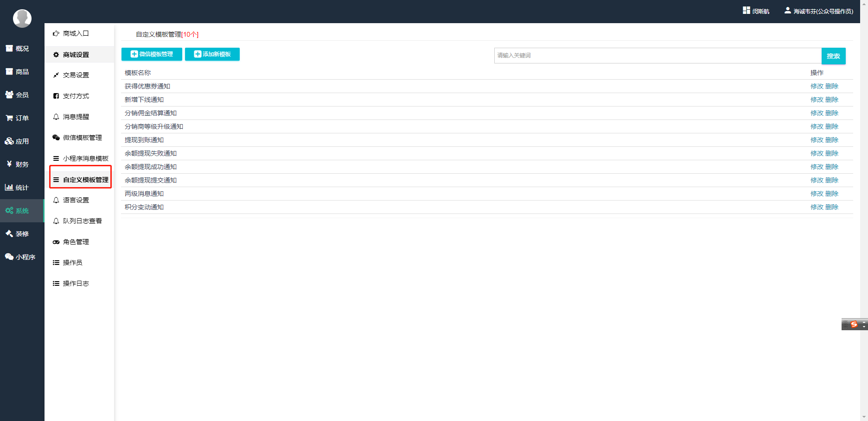Click the 应用 cubes icon
This screenshot has height=421, width=868.
click(9, 141)
